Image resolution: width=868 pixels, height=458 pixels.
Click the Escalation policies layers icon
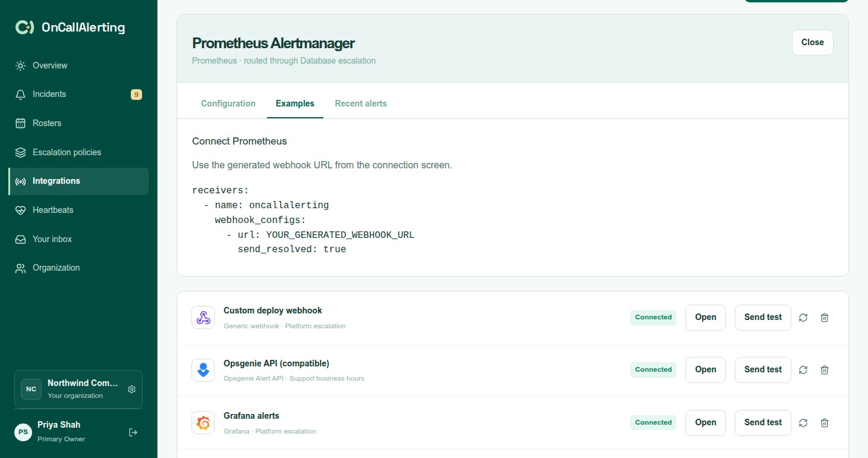pos(21,152)
